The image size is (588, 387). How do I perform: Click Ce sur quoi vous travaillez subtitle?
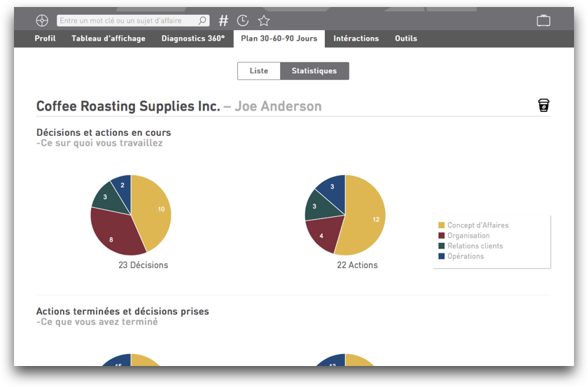coord(99,143)
